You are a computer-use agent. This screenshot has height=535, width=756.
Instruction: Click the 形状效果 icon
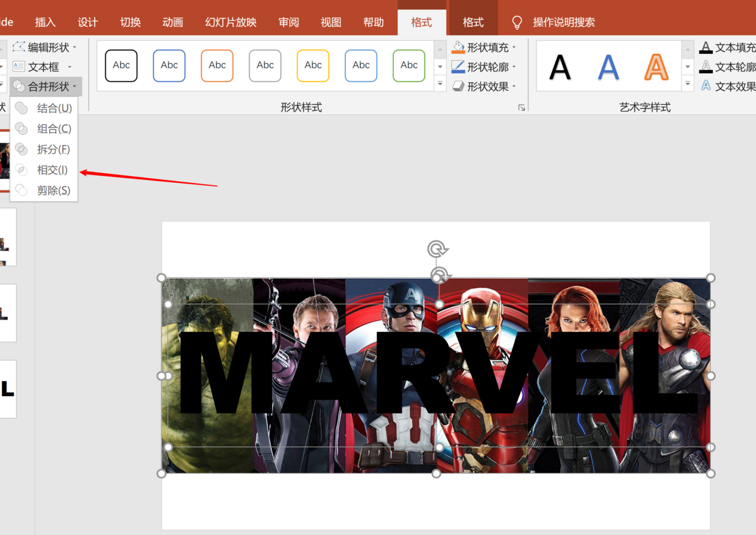tap(458, 87)
